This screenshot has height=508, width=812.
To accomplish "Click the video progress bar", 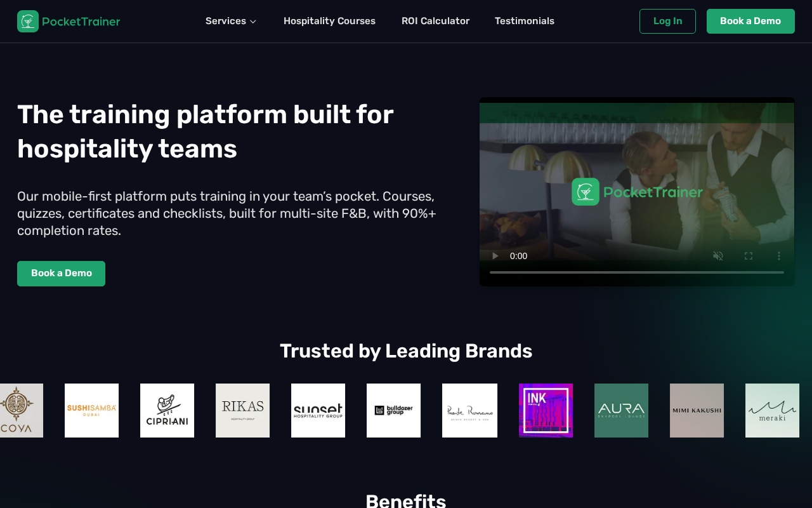I will 637,272.
